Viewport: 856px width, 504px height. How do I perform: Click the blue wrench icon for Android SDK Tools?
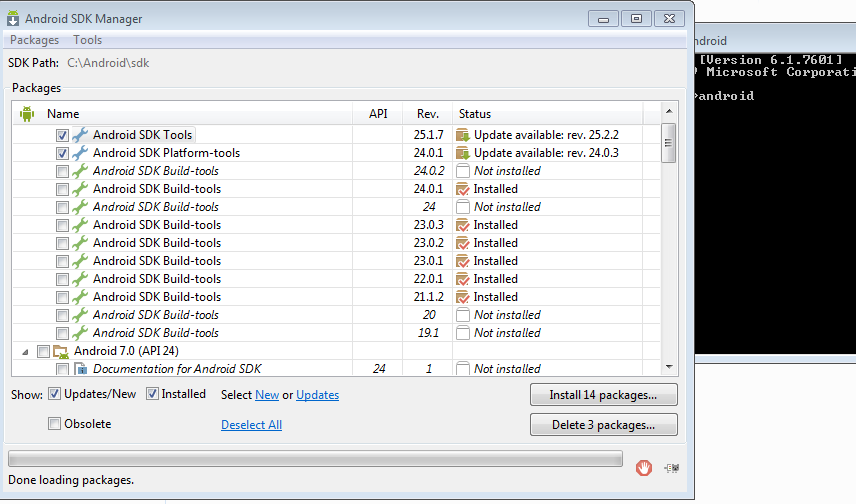click(80, 135)
